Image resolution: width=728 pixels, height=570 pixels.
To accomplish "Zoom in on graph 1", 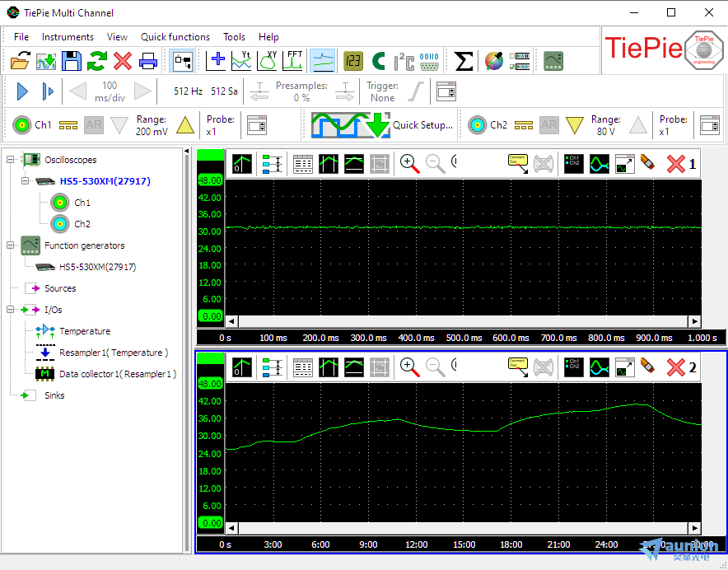I will pos(409,163).
